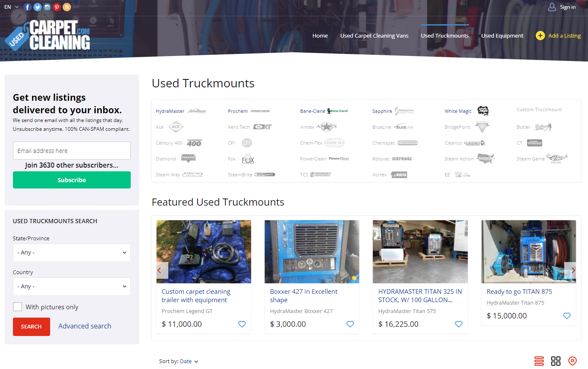This screenshot has width=588, height=369.
Task: Click the red SEARCH button
Action: [31, 327]
